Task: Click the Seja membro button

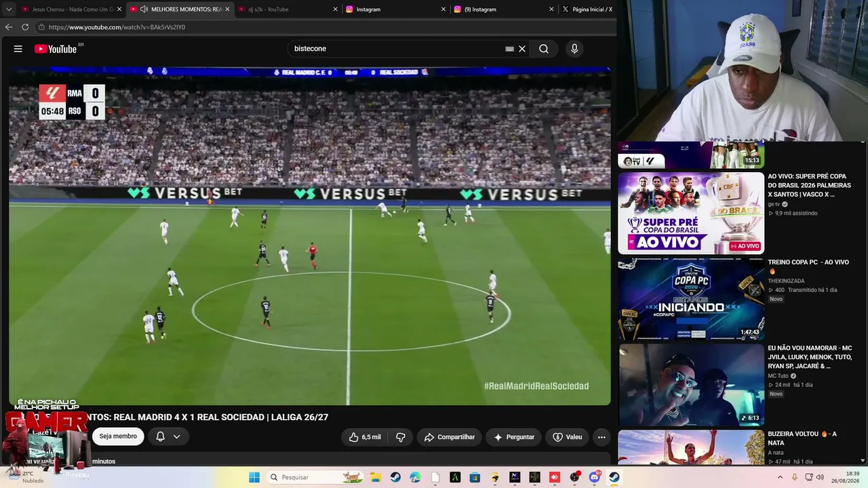Action: (118, 436)
